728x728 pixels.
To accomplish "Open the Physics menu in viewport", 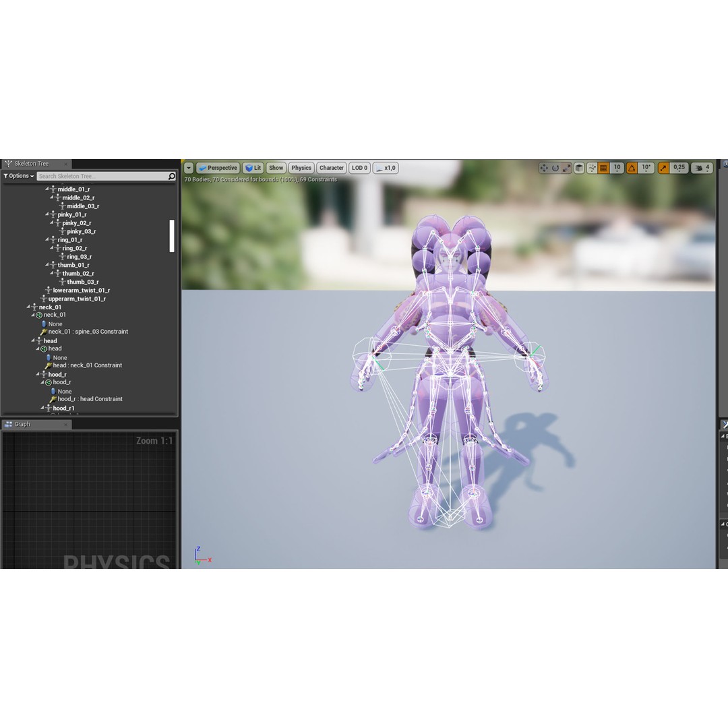I will (x=301, y=168).
